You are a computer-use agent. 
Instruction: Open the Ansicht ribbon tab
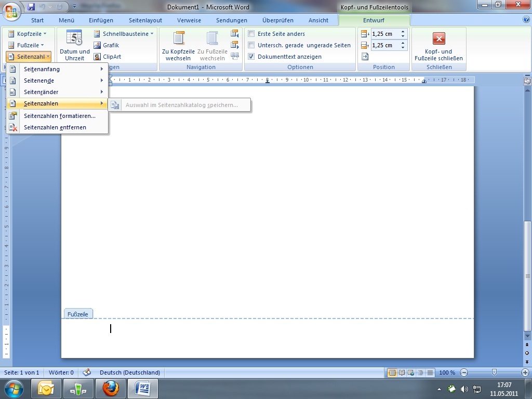[x=318, y=20]
